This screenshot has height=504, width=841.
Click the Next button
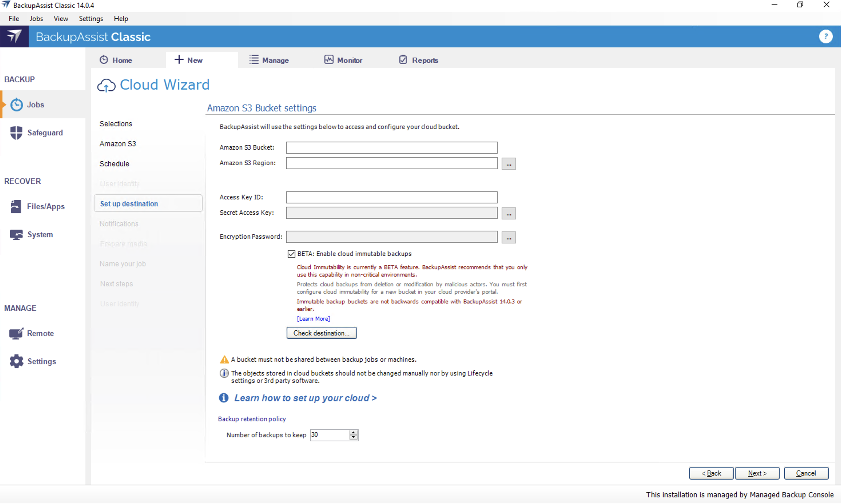tap(757, 473)
